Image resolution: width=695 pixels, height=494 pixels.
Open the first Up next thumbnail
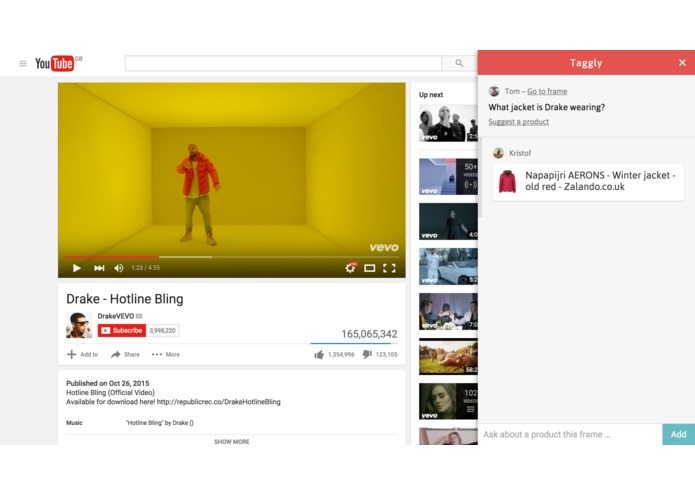click(448, 123)
